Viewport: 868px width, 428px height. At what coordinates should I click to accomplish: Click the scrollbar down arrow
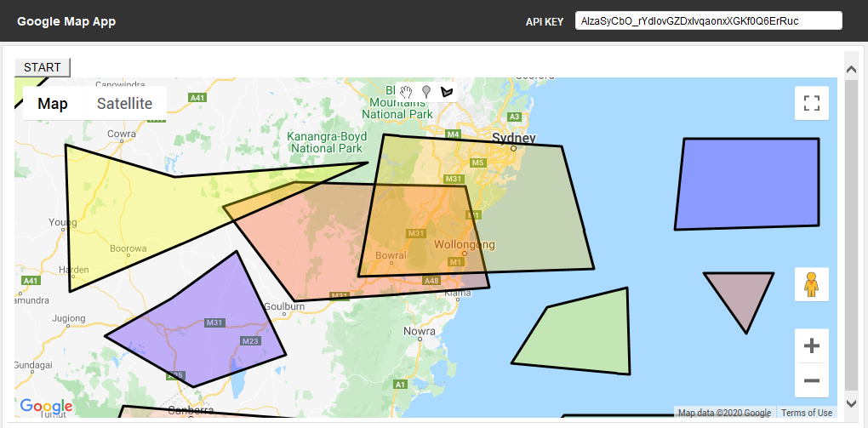coord(850,403)
